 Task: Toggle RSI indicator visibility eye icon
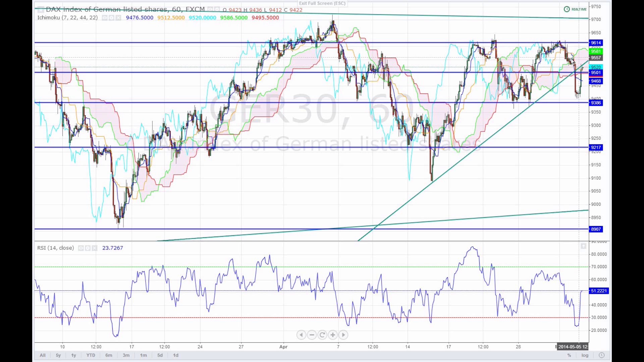[x=81, y=248]
